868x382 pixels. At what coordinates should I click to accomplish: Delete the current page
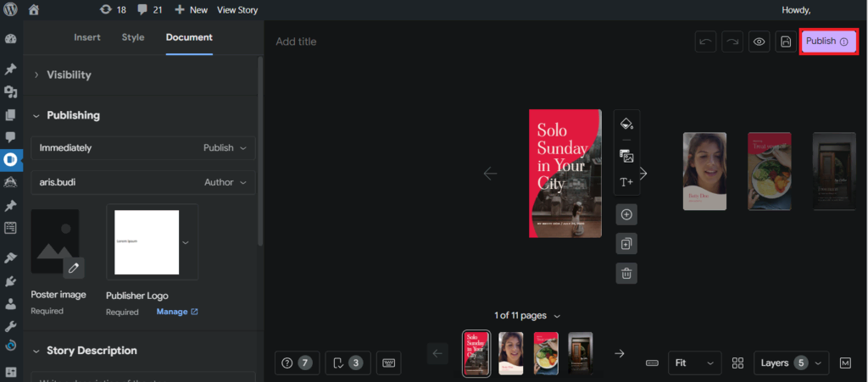coord(626,273)
